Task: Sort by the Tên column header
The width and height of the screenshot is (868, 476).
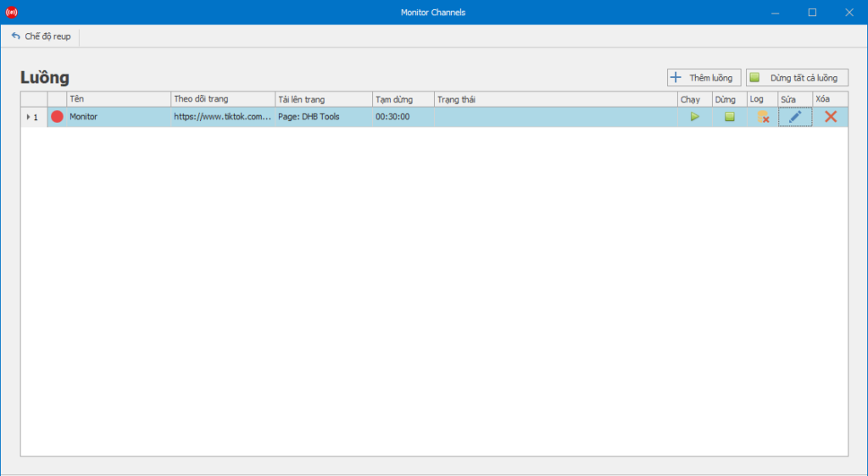Action: click(118, 99)
